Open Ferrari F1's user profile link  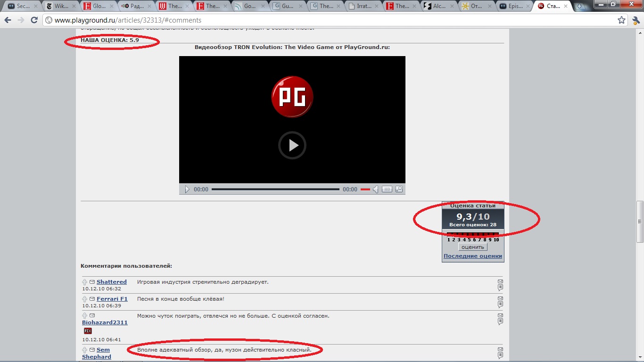click(112, 299)
